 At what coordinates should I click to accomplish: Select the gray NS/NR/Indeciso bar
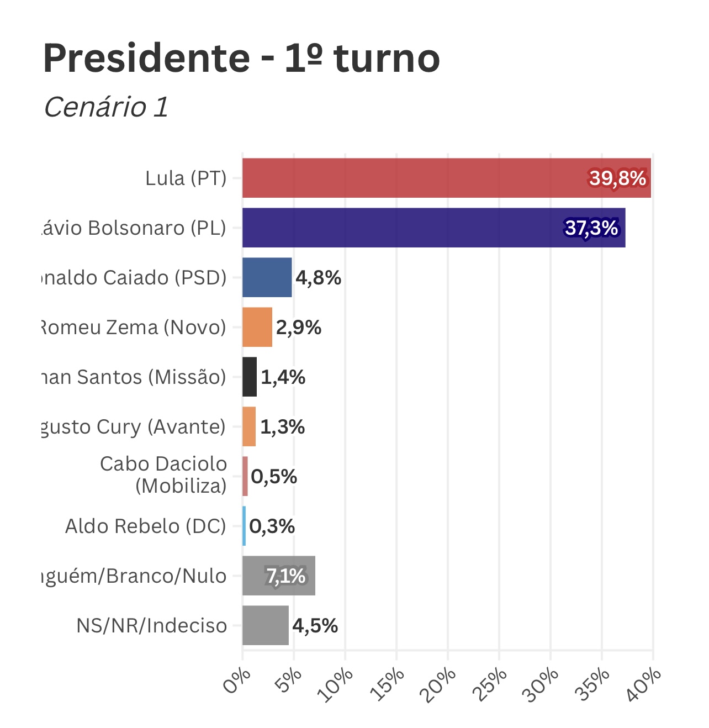pos(265,625)
